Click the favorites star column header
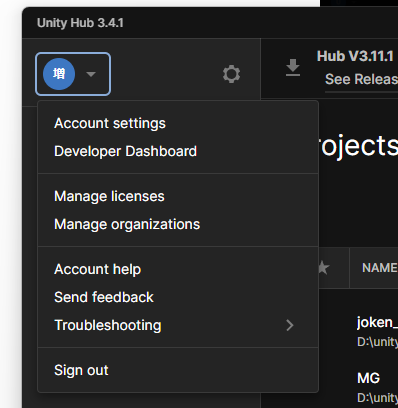Screen dimensions: 398x408 pos(324,268)
